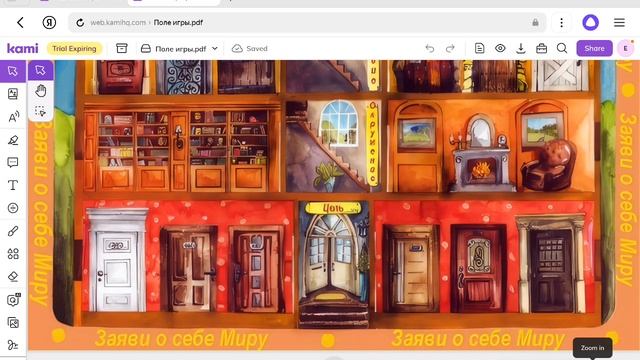
Task: Click the white door on the PDF page
Action: [x=117, y=260]
